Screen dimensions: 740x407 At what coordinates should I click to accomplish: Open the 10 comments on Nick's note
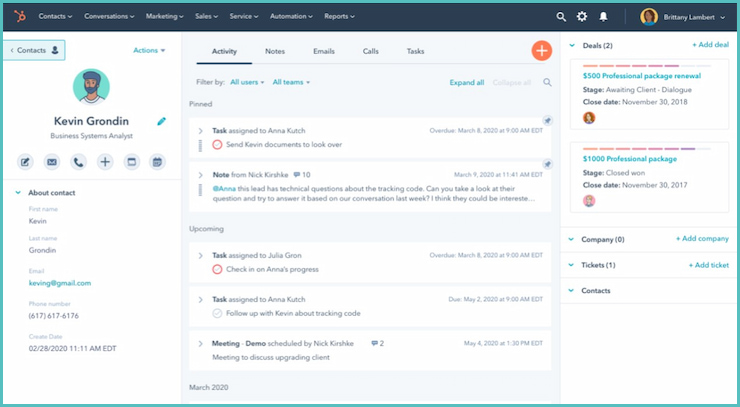[302, 175]
